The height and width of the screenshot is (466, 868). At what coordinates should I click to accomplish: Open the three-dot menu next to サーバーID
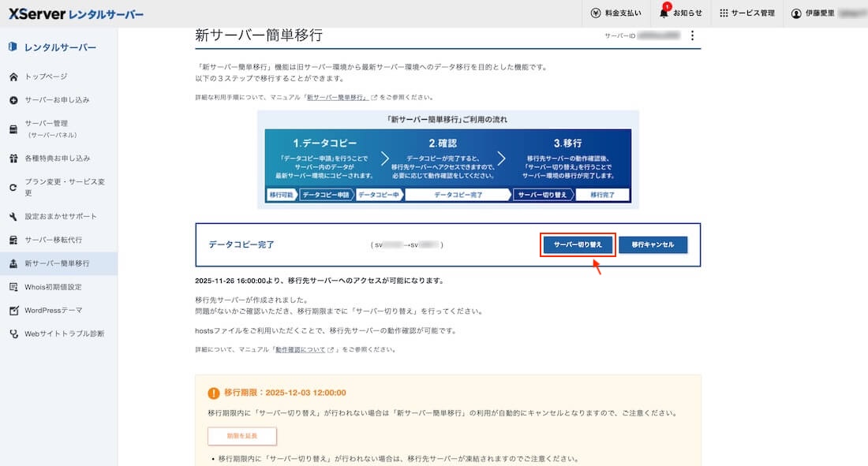coord(692,35)
